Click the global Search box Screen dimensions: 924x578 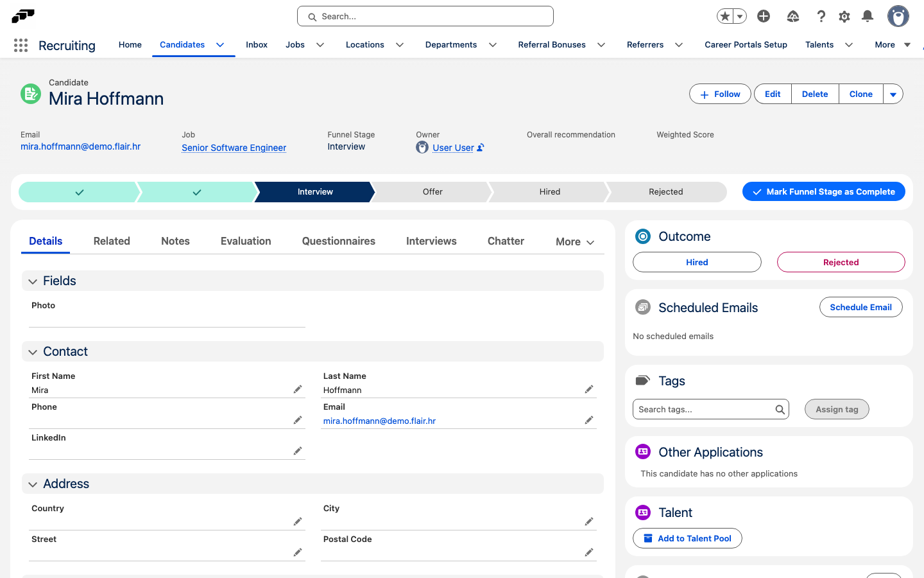(x=425, y=16)
